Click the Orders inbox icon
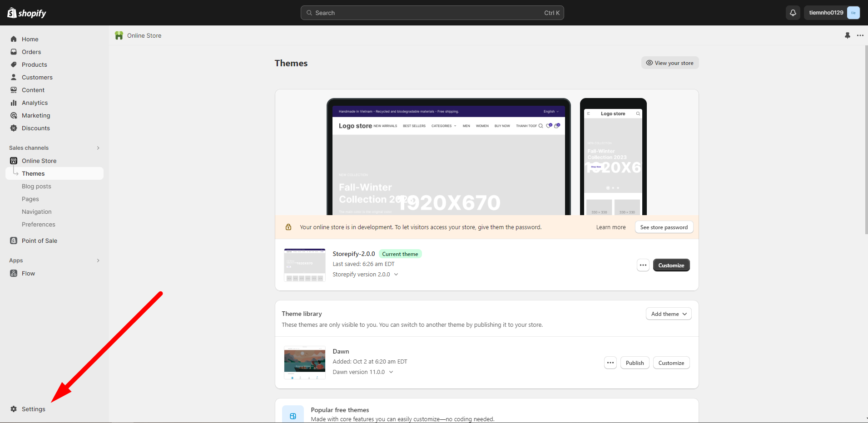The height and width of the screenshot is (423, 868). 14,52
